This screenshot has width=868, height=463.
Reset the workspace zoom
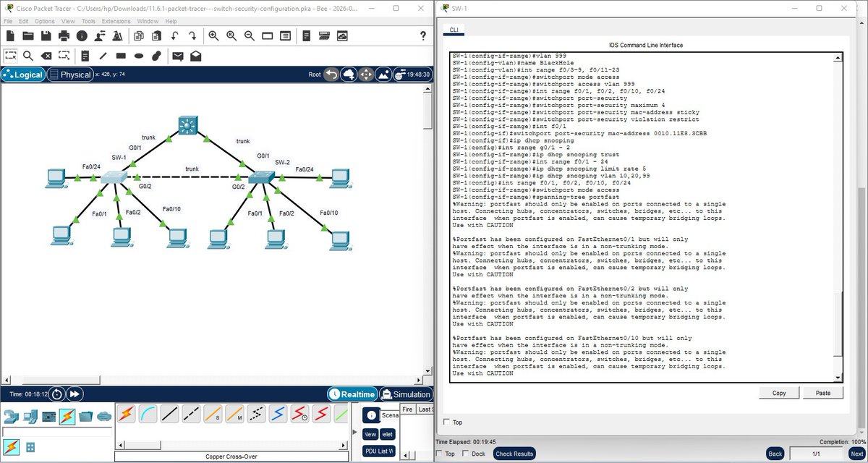(x=231, y=35)
